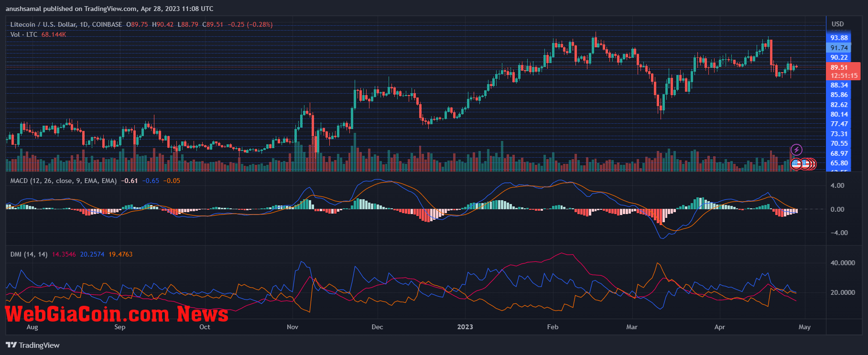Click the 88.34 price level label
This screenshot has width=868, height=355.
[839, 85]
